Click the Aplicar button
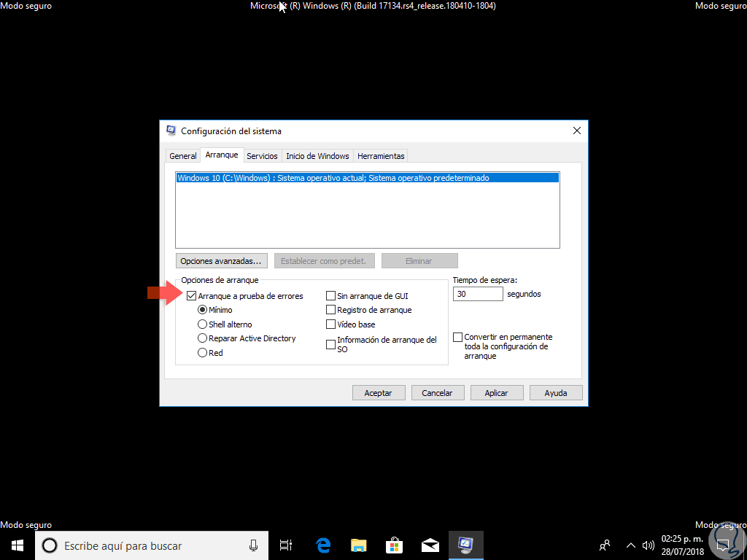The height and width of the screenshot is (560, 747). click(x=496, y=393)
